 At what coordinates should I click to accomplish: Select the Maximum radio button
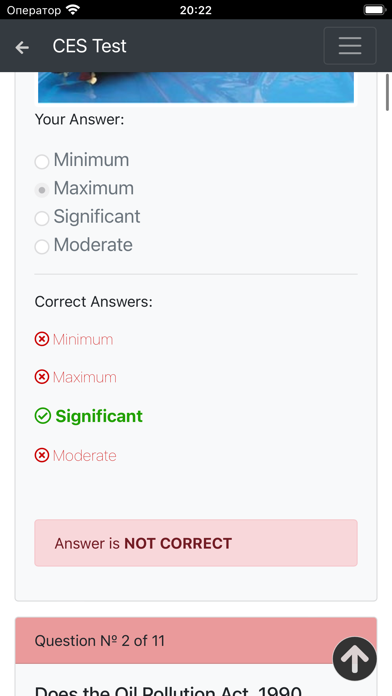coord(42,190)
